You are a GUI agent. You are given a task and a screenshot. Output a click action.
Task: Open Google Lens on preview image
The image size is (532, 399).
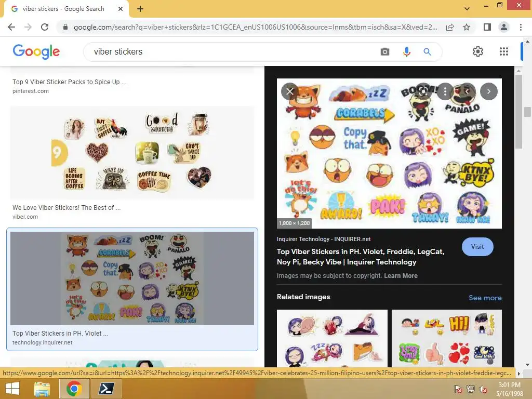click(423, 91)
